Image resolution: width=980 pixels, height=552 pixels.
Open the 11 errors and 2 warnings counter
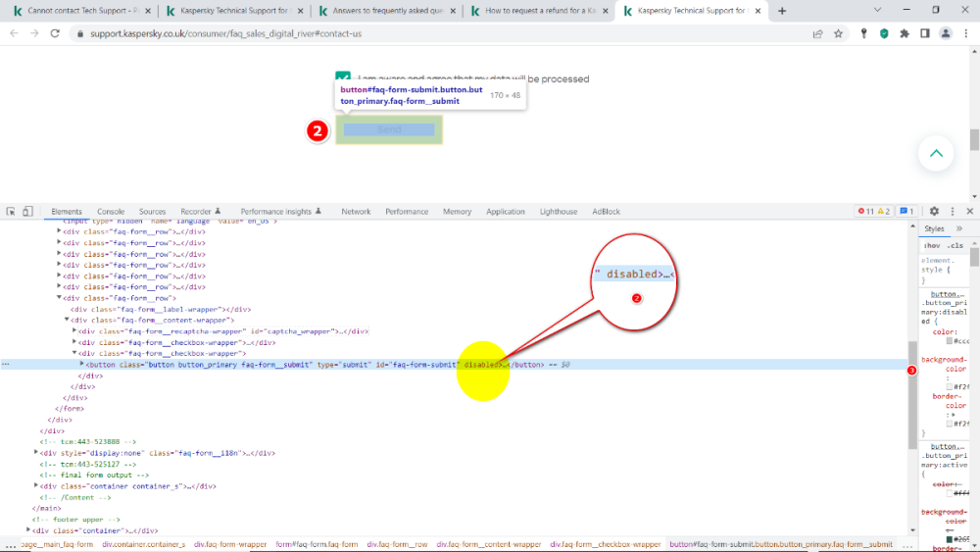[874, 212]
